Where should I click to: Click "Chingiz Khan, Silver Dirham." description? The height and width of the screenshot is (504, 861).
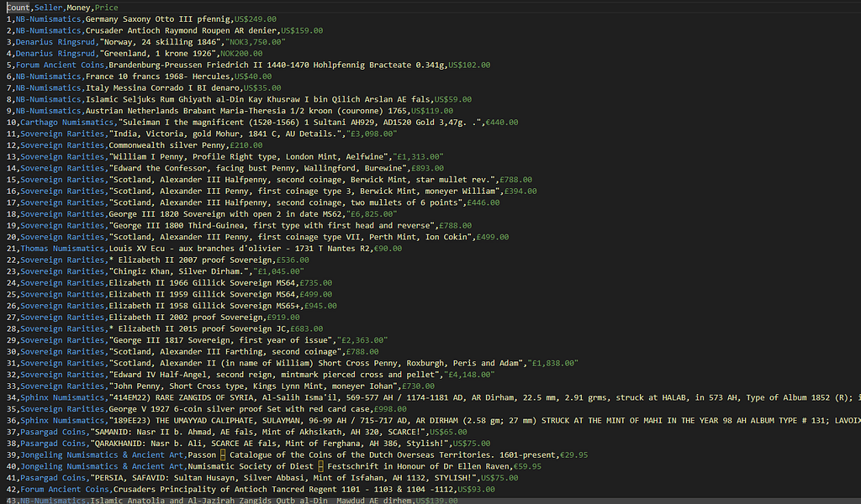point(178,272)
